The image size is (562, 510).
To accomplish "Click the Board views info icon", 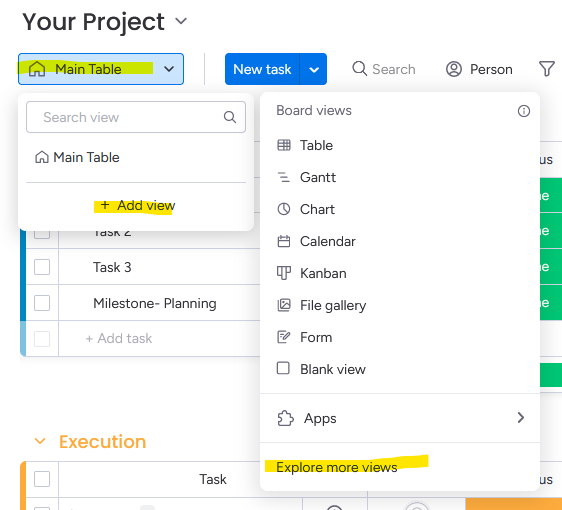I will (524, 111).
